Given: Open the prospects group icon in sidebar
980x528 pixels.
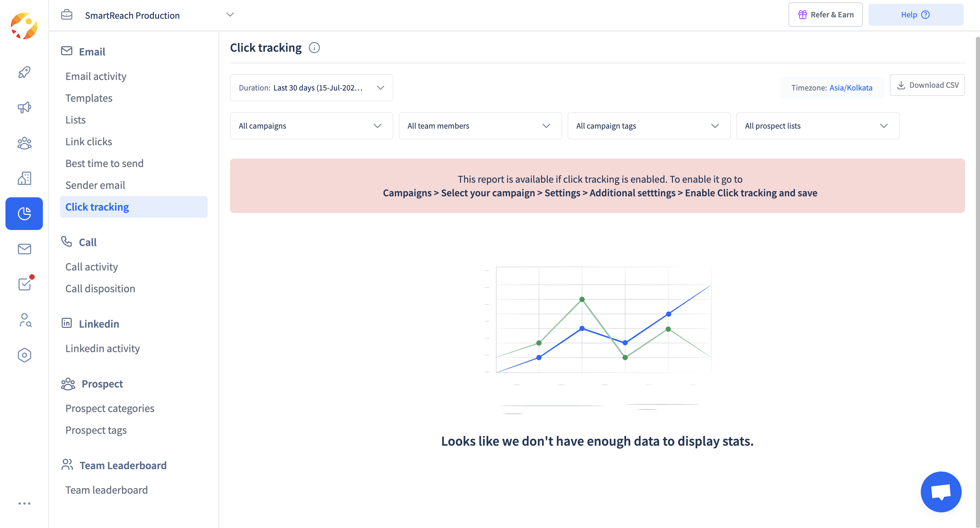Looking at the screenshot, I should pos(24,143).
